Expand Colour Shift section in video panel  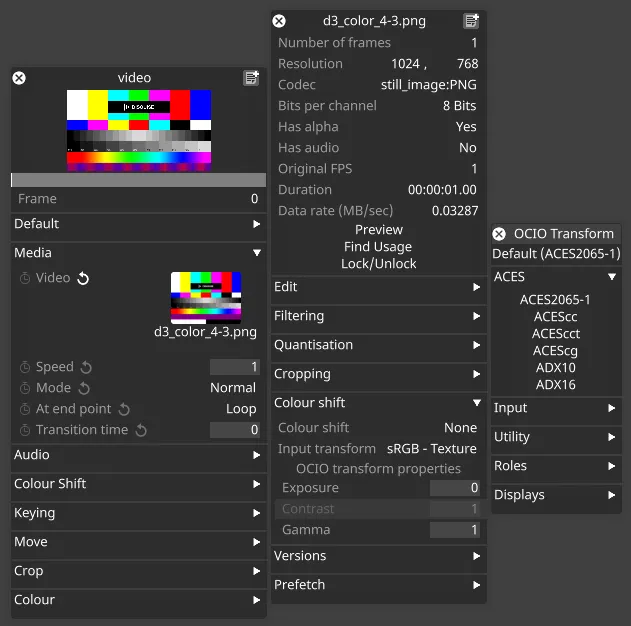tap(138, 484)
